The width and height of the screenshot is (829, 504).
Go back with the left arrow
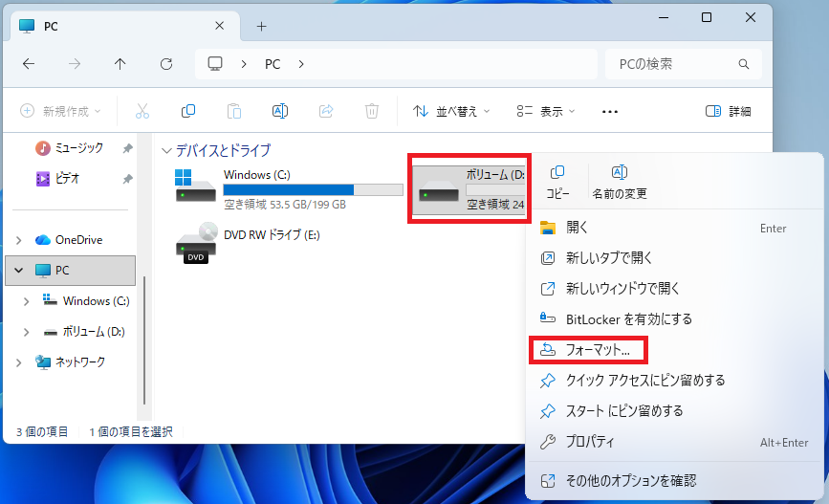coord(29,64)
